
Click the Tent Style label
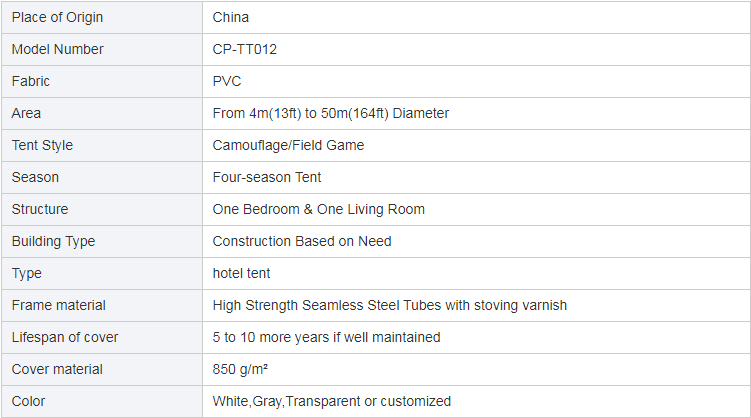(x=42, y=146)
